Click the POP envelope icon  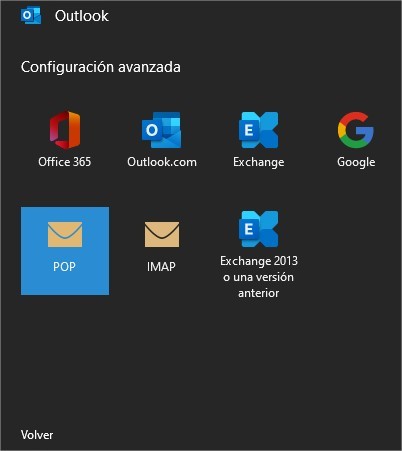pyautogui.click(x=65, y=234)
